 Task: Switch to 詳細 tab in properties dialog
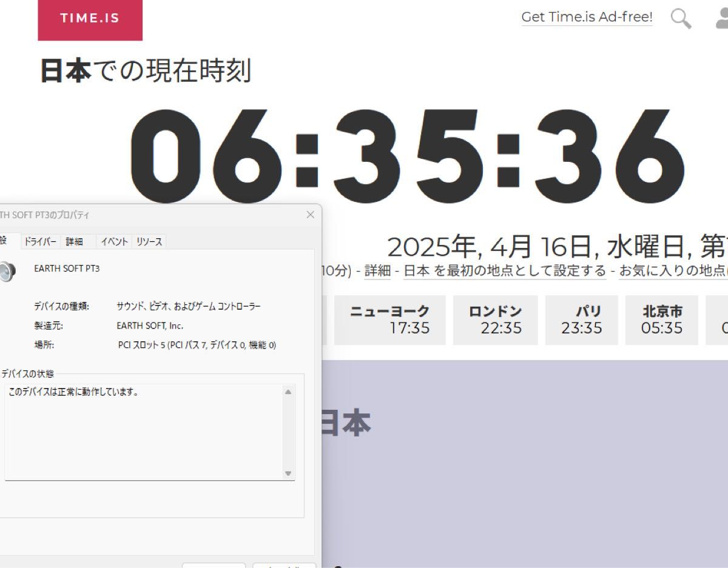[75, 241]
